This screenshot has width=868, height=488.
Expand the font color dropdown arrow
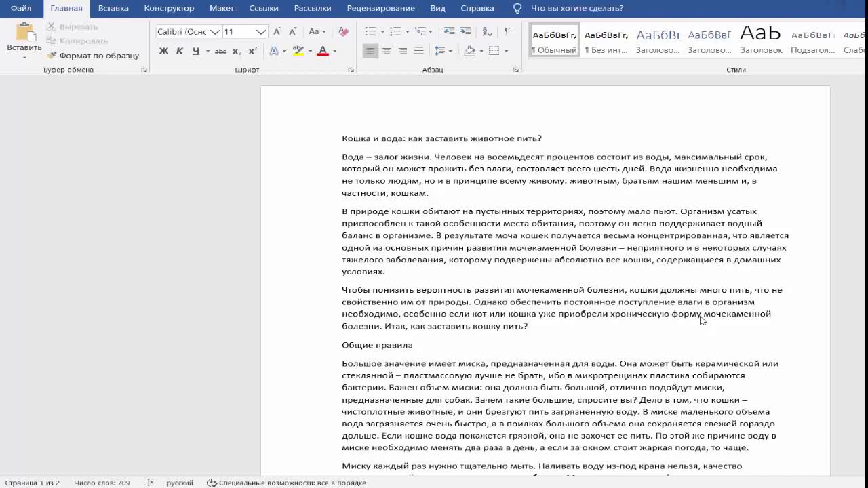pyautogui.click(x=335, y=51)
